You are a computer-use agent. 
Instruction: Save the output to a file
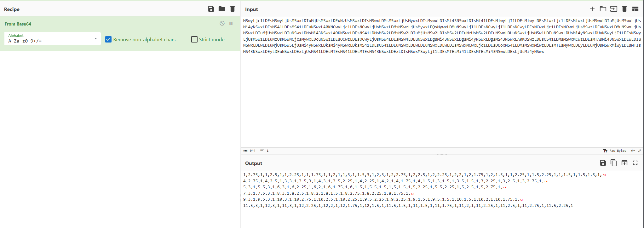tap(603, 163)
